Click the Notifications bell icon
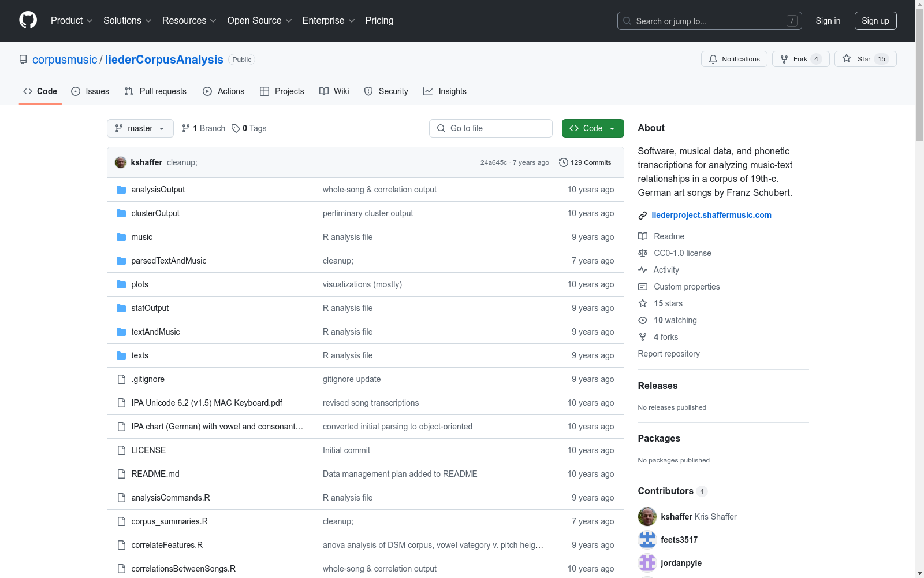The height and width of the screenshot is (578, 924). [713, 59]
